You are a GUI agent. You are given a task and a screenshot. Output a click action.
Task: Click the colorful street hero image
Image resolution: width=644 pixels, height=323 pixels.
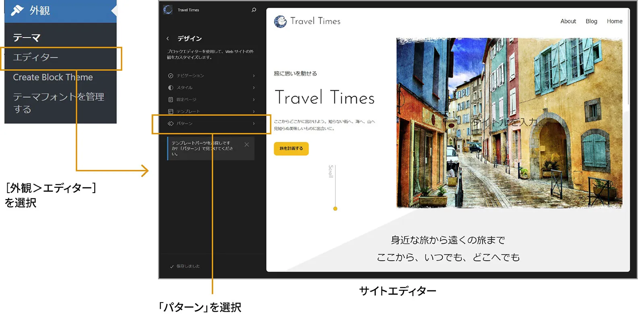(509, 123)
